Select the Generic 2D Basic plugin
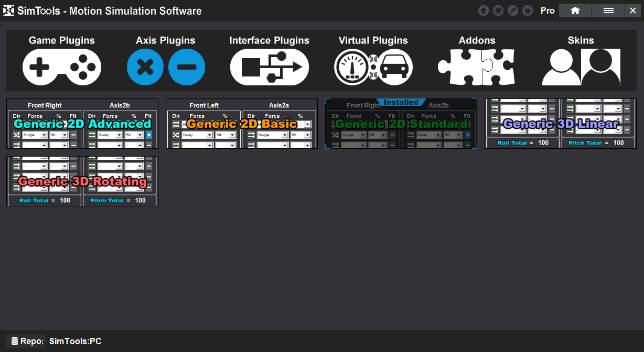This screenshot has width=644, height=352. coord(242,124)
